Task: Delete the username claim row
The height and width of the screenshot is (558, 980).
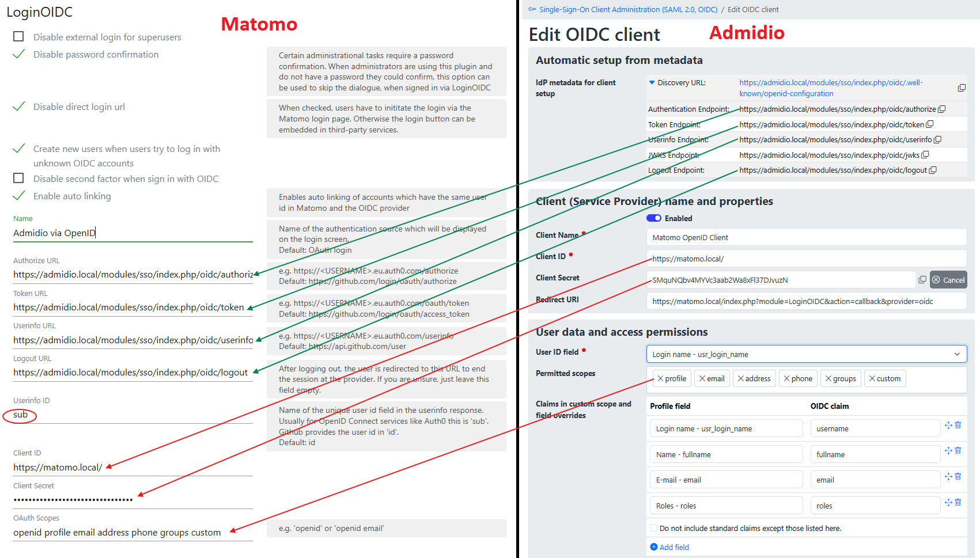Action: (x=958, y=425)
